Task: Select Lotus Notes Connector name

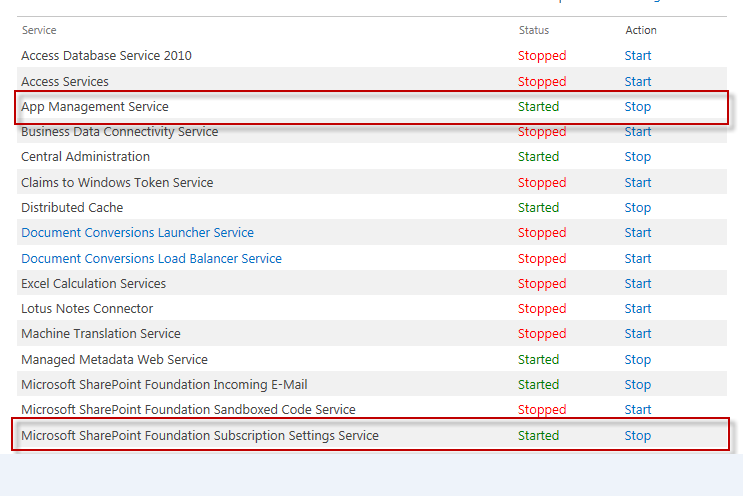Action: (x=87, y=308)
